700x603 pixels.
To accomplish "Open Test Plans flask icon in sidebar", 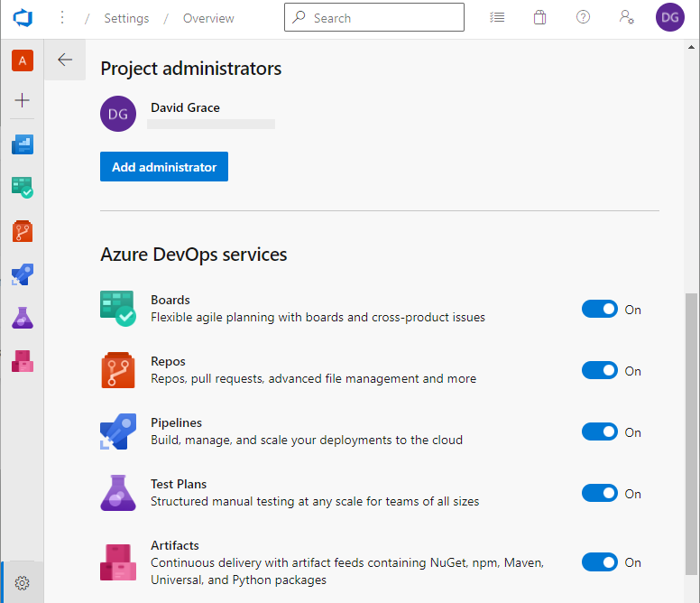I will pyautogui.click(x=23, y=318).
